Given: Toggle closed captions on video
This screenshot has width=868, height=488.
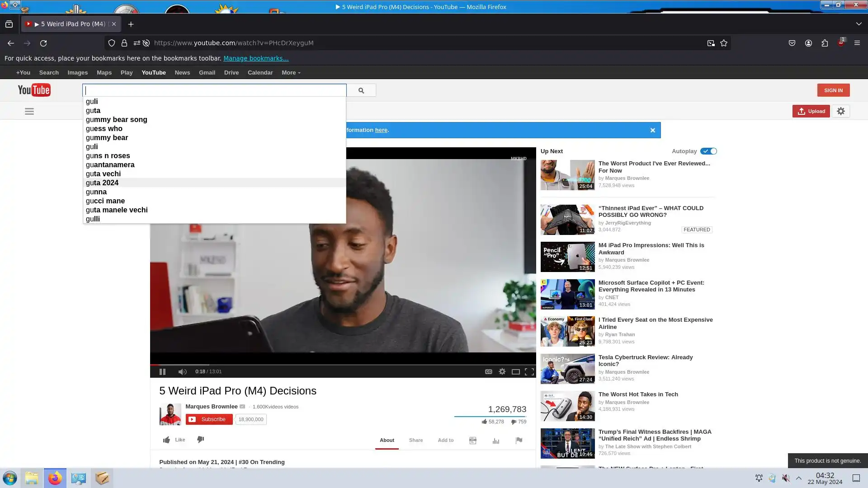Looking at the screenshot, I should pos(488,371).
